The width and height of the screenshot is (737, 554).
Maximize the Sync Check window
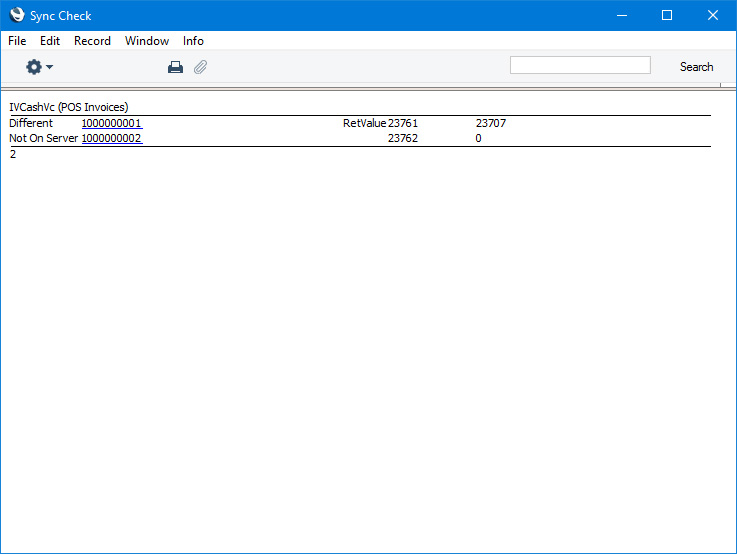666,15
